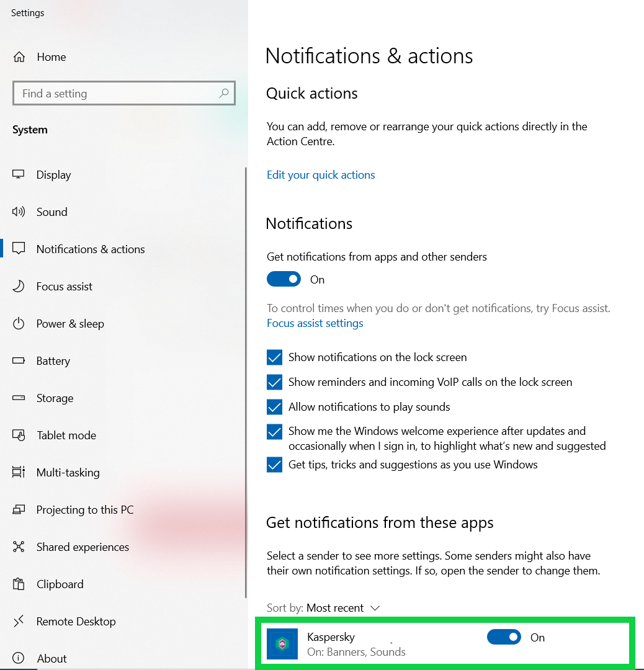Image resolution: width=644 pixels, height=670 pixels.
Task: Click the search magnifier icon
Action: 224,94
